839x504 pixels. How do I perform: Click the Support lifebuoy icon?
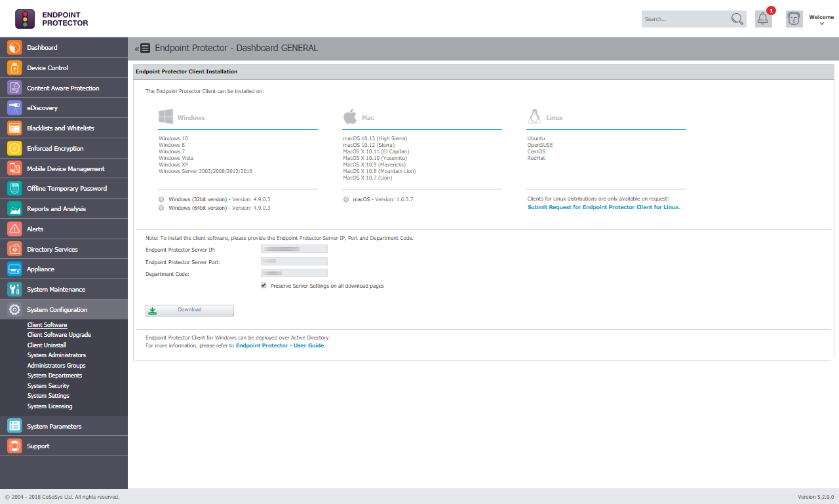click(x=14, y=446)
